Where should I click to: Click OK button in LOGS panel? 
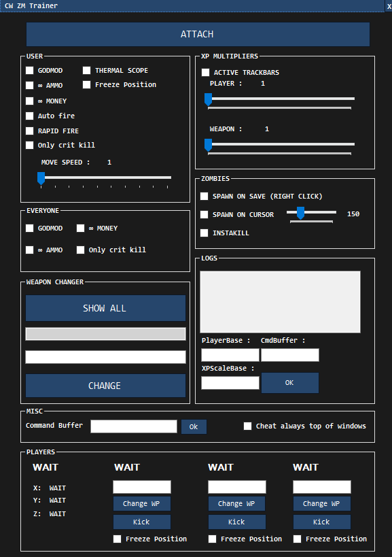290,383
